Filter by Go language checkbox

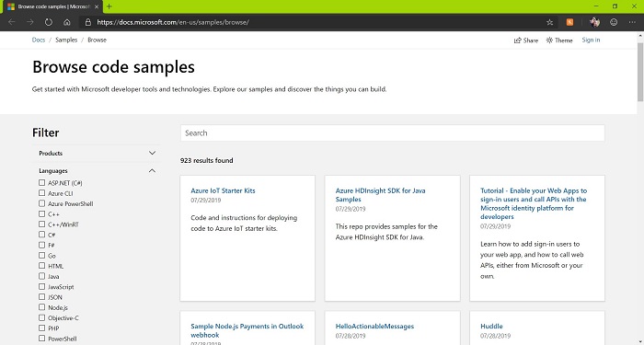tap(42, 256)
